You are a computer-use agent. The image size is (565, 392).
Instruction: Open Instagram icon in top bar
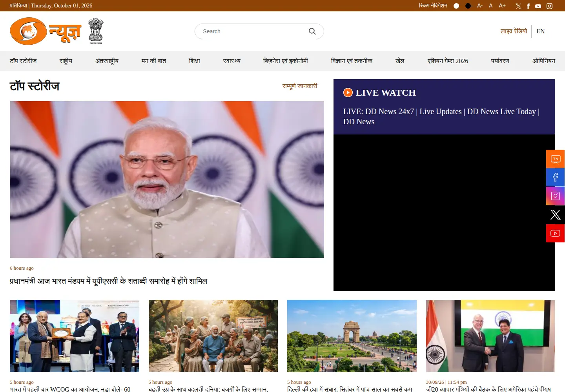pyautogui.click(x=549, y=6)
